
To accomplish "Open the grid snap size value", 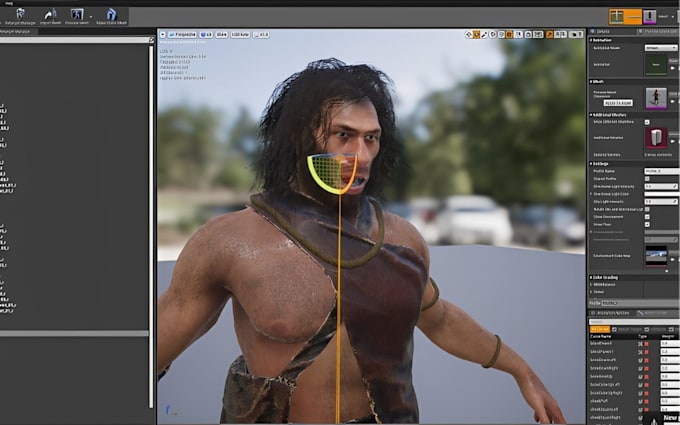I will (x=518, y=34).
